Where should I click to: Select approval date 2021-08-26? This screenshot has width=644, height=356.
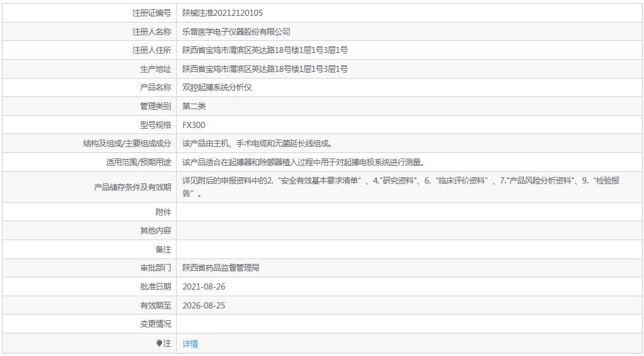pyautogui.click(x=203, y=287)
